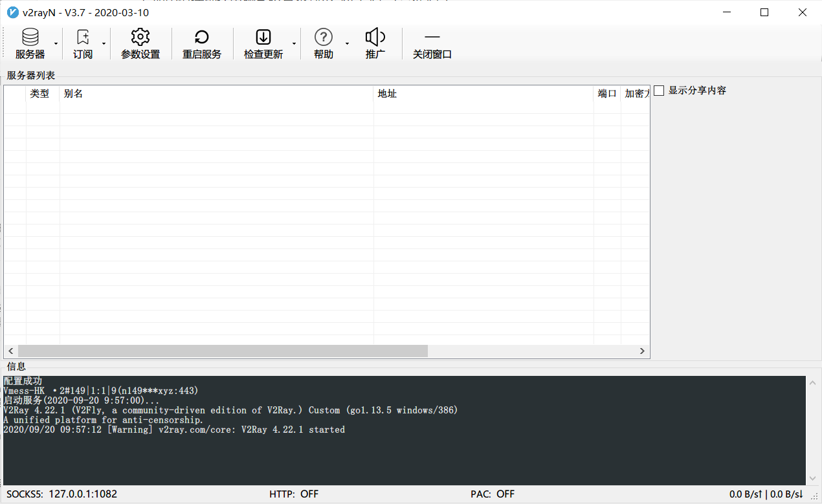
Task: Click 检查更新 download icon
Action: pos(263,37)
